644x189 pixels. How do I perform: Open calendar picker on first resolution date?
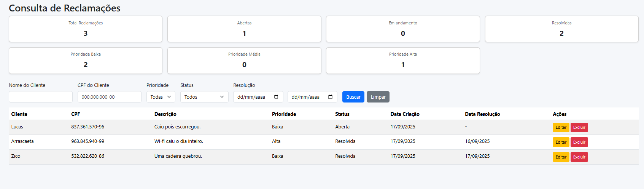[276, 97]
